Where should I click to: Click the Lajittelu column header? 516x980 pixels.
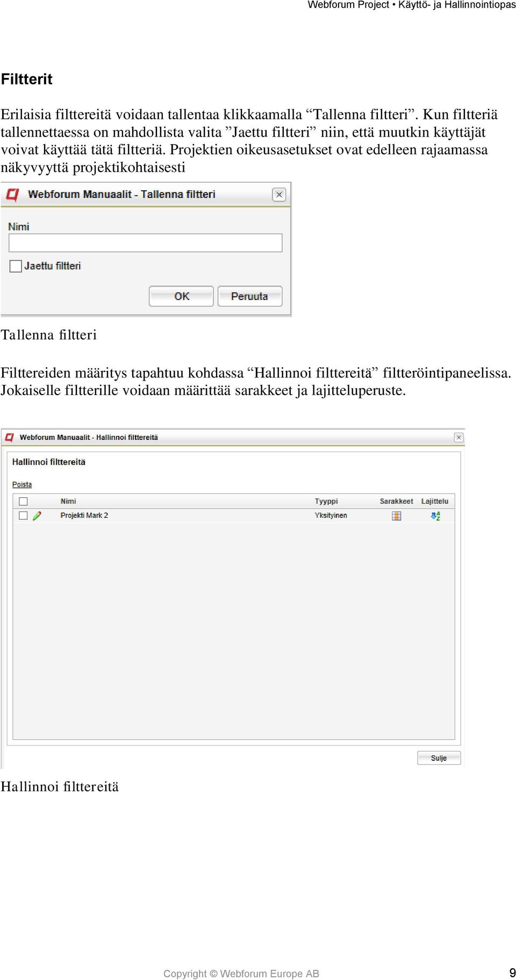435,502
